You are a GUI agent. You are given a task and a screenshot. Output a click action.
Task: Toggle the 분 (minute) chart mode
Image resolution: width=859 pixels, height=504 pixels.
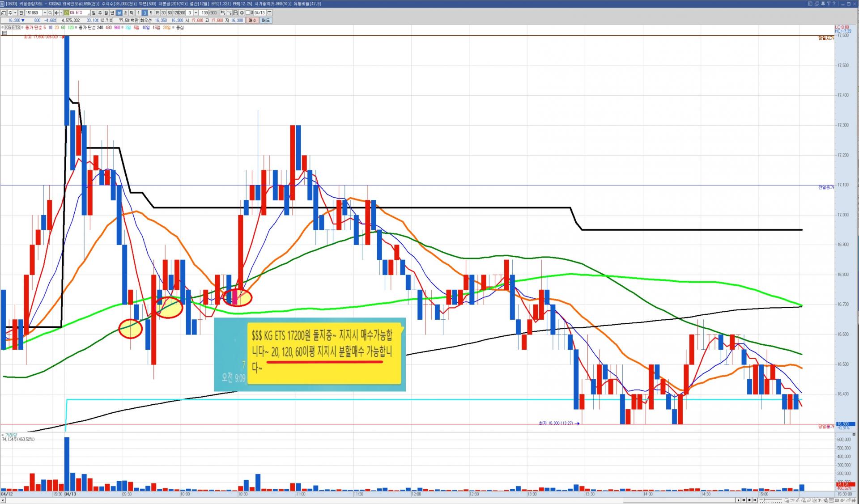click(119, 13)
